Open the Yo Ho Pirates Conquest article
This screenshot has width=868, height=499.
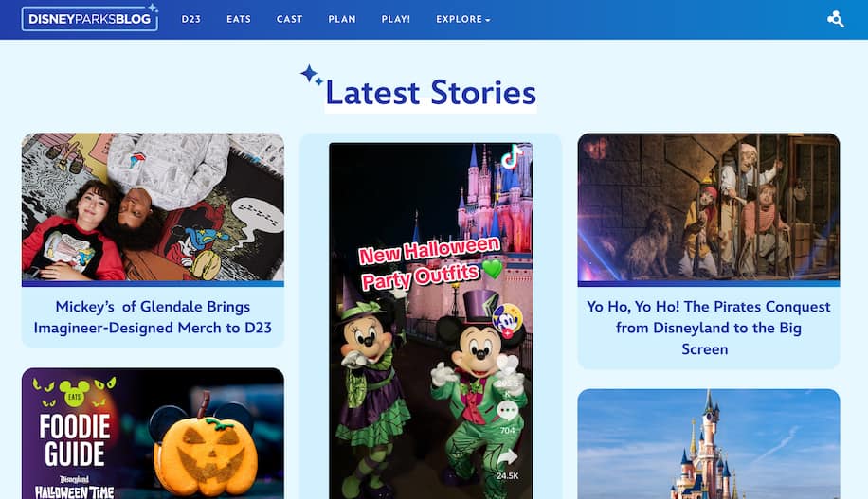pos(709,328)
